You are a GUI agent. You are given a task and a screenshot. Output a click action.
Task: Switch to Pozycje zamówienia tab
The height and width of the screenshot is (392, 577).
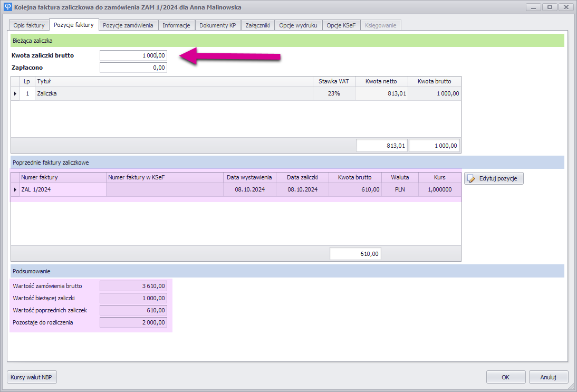tap(128, 25)
